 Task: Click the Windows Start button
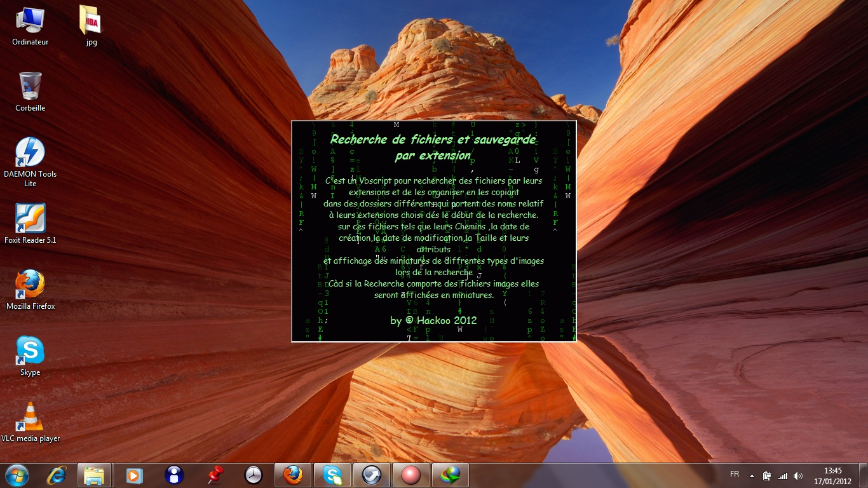tap(17, 475)
